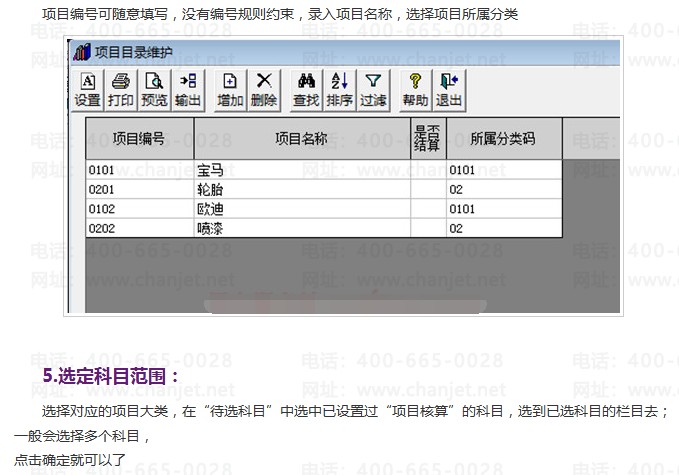This screenshot has height=475, width=679.
Task: Select project number cell 0102
Action: point(139,209)
